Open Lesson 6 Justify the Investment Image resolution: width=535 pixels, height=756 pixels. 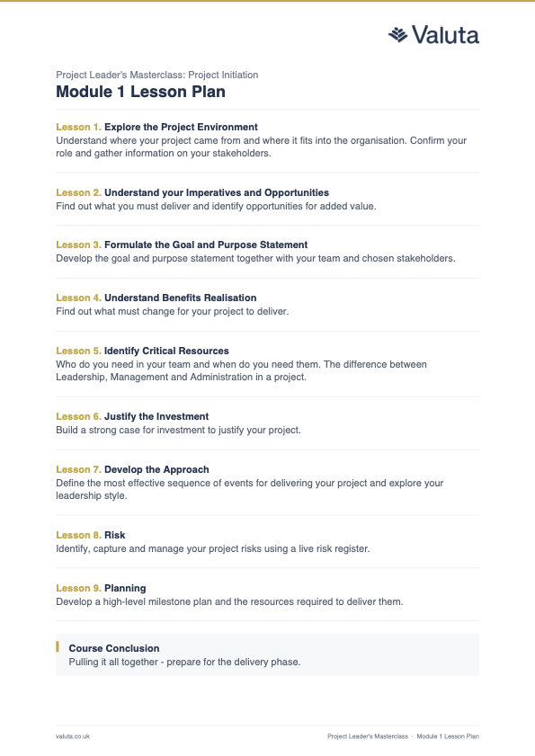coord(132,416)
